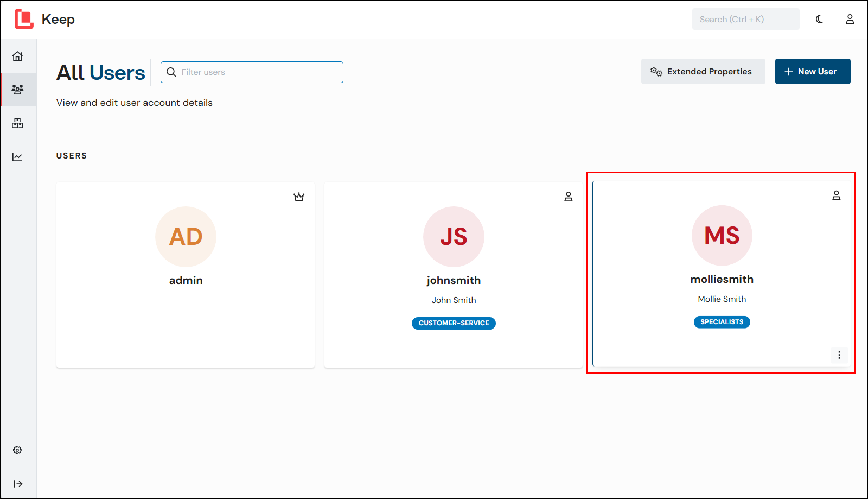The image size is (868, 499).
Task: Focus the Filter users input
Action: (x=252, y=72)
